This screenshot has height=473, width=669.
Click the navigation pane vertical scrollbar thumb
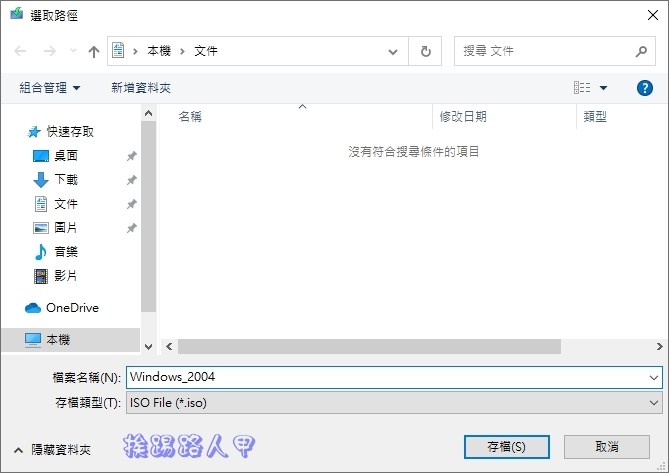click(x=148, y=216)
